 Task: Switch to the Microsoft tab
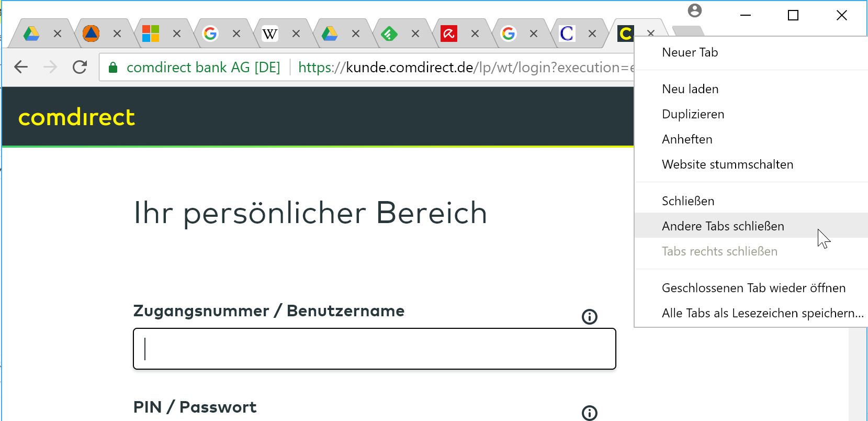(151, 34)
